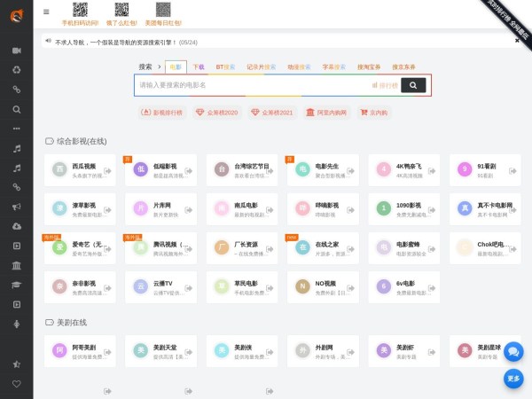Open the 阿哥美剧 site card
532x399 pixels.
80,351
